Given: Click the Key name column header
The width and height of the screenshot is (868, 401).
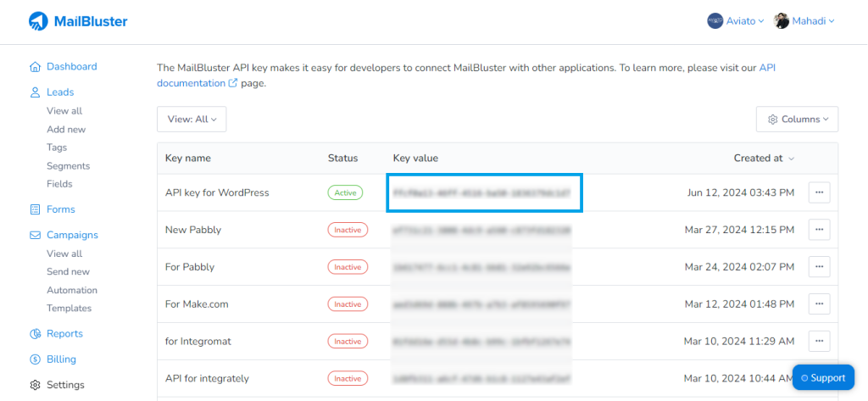Looking at the screenshot, I should click(187, 159).
